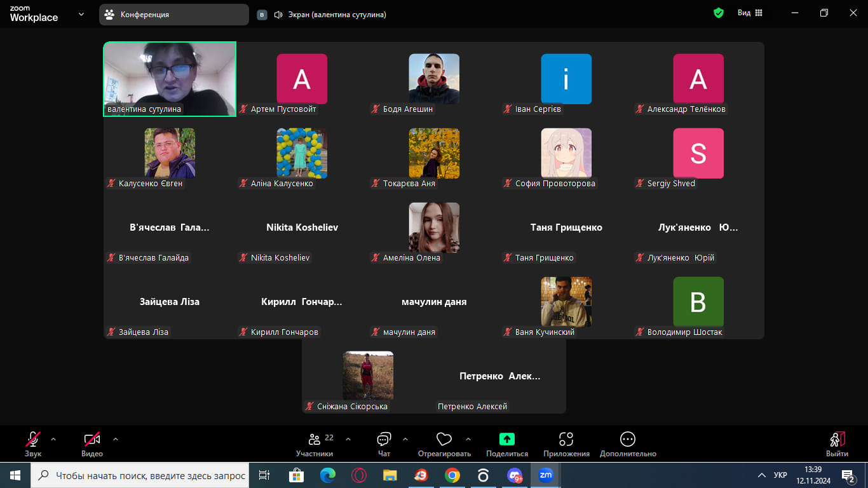This screenshot has width=868, height=488.
Task: Select the Конференция tab
Action: click(173, 15)
